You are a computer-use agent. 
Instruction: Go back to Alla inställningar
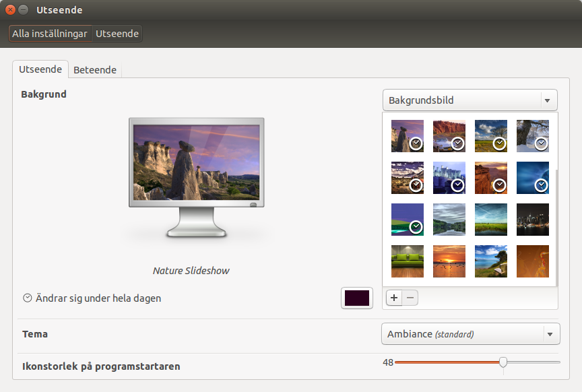point(50,34)
